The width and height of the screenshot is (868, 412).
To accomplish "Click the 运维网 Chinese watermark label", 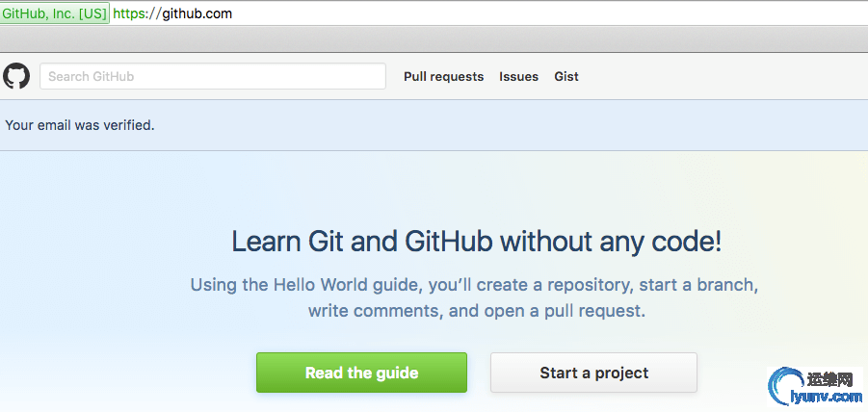I will coord(832,380).
